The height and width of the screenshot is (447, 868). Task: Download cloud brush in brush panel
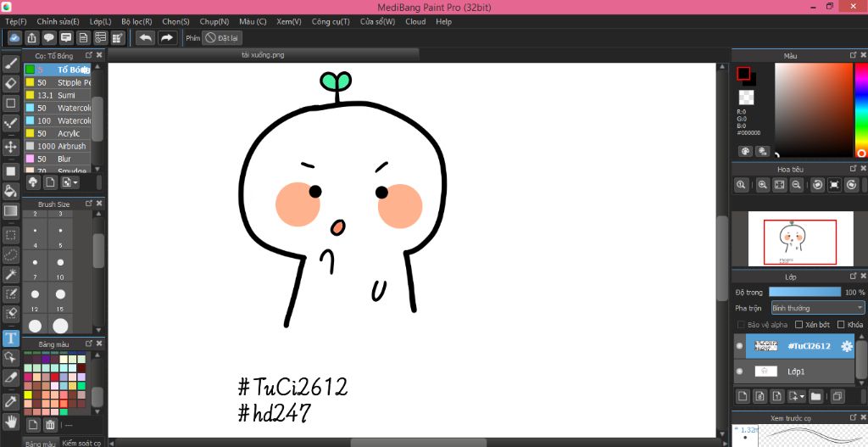[x=33, y=182]
